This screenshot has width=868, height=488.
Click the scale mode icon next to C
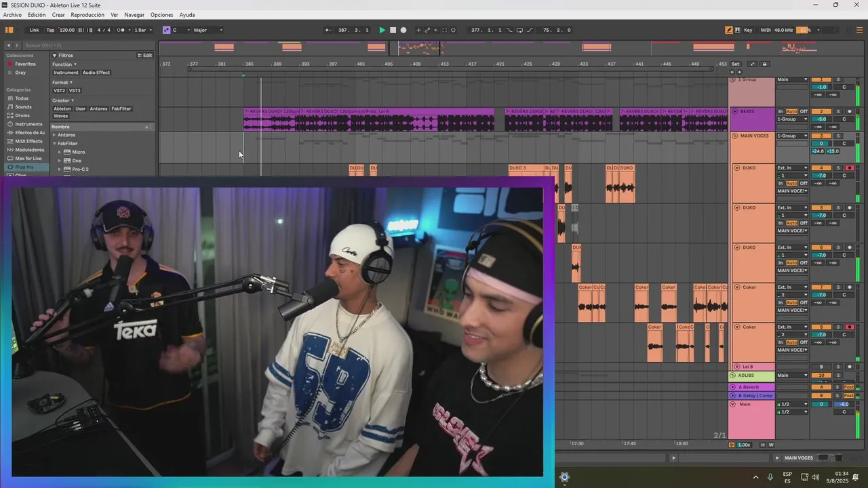166,30
